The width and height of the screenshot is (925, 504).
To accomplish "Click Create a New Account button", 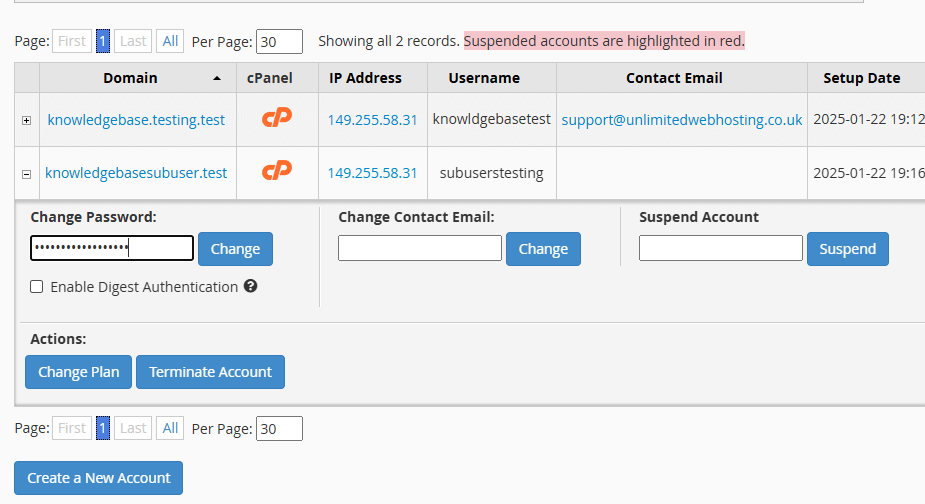I will [x=99, y=478].
